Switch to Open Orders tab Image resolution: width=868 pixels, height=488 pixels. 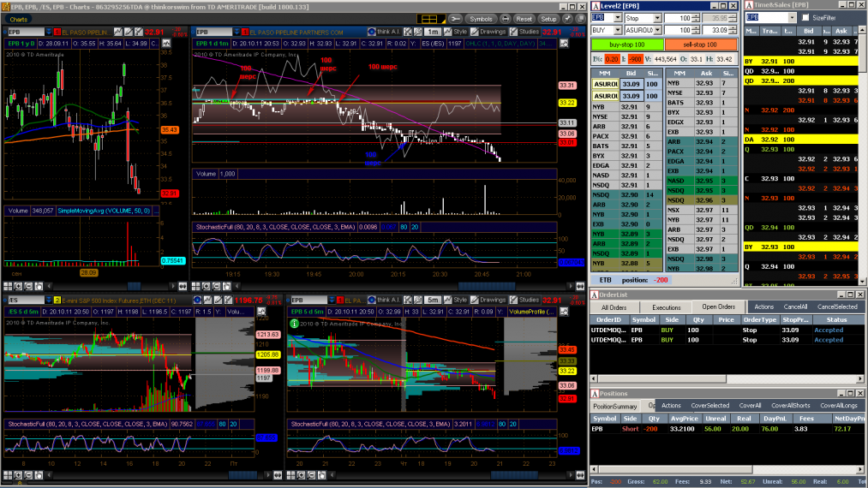pos(719,306)
